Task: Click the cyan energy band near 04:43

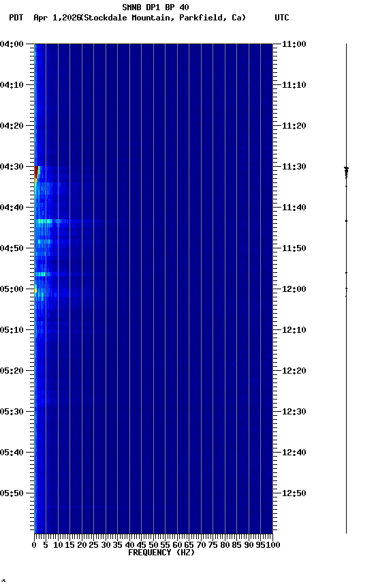Action: click(44, 221)
